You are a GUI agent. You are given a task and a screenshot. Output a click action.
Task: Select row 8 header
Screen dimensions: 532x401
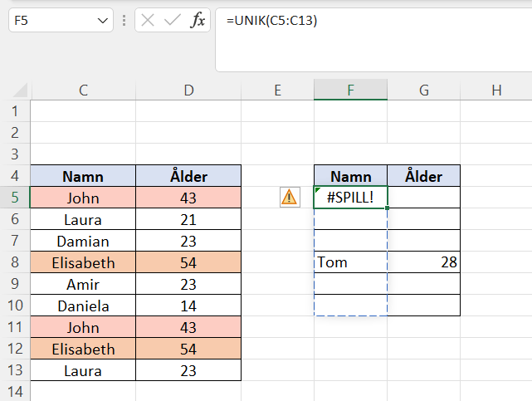coord(14,262)
